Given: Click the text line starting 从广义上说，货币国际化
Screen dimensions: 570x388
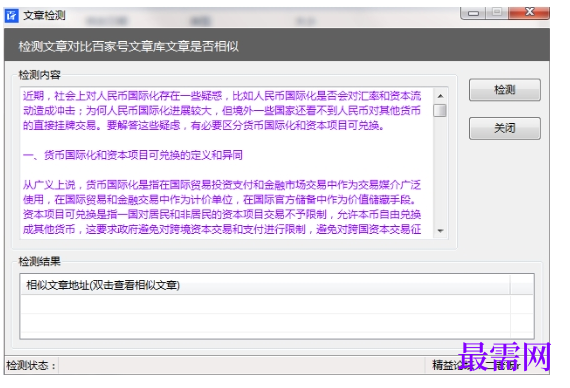Looking at the screenshot, I should coord(222,185).
